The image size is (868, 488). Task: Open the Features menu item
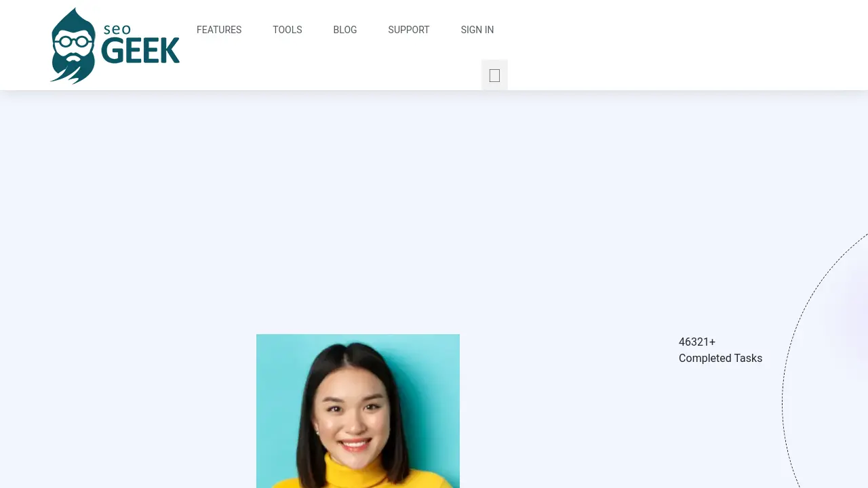pyautogui.click(x=219, y=30)
